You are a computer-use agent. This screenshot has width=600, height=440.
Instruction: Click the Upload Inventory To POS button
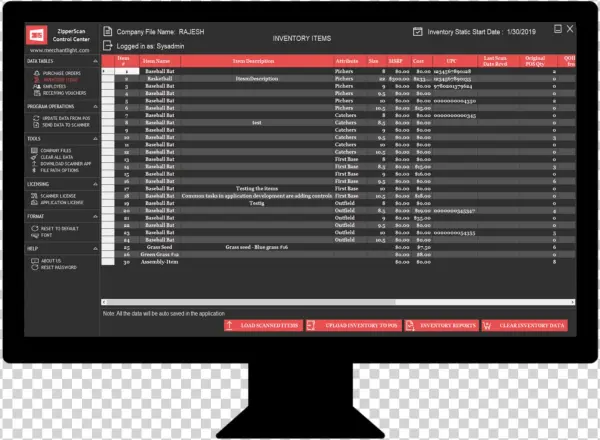pos(354,326)
